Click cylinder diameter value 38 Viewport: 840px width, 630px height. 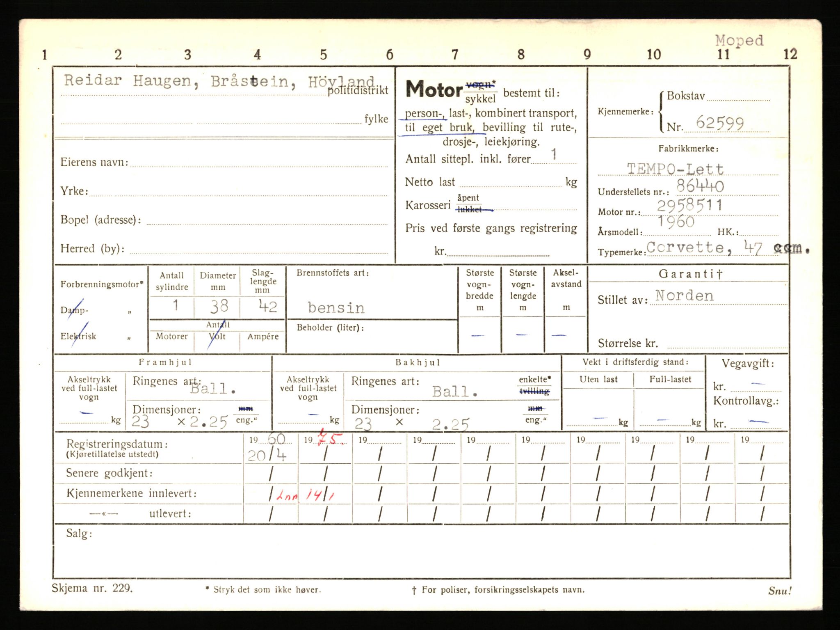[x=219, y=306]
